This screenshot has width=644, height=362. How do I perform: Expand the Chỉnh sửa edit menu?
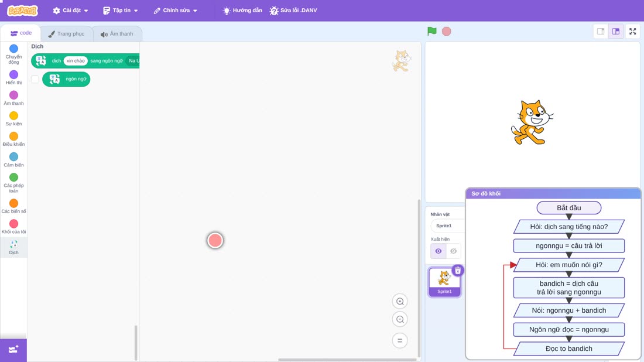(176, 11)
